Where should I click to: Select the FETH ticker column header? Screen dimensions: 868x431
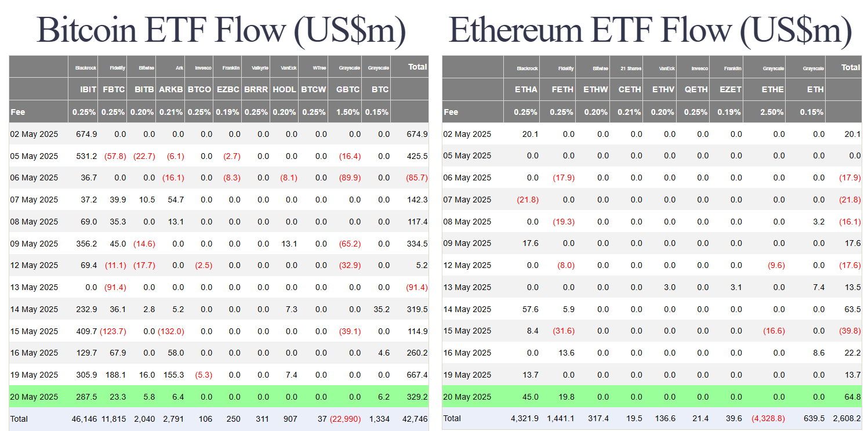point(562,89)
